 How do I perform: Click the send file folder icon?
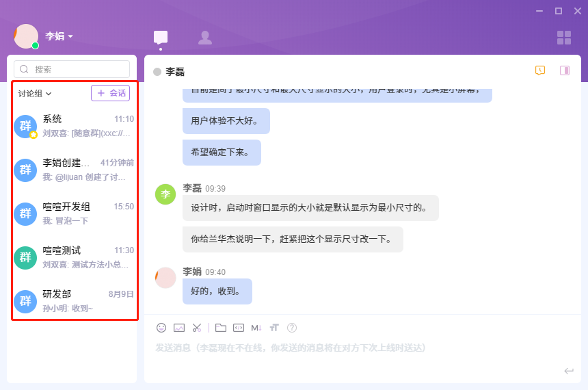point(221,328)
